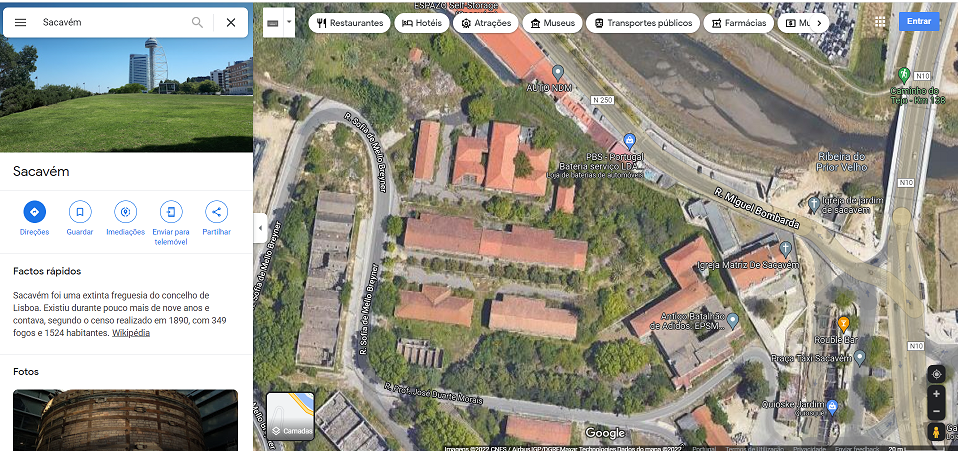Save the place with Guardar icon
The image size is (958, 451).
[x=80, y=212]
